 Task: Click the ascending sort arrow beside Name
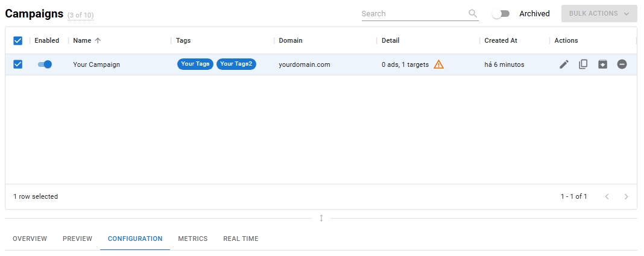tap(98, 41)
